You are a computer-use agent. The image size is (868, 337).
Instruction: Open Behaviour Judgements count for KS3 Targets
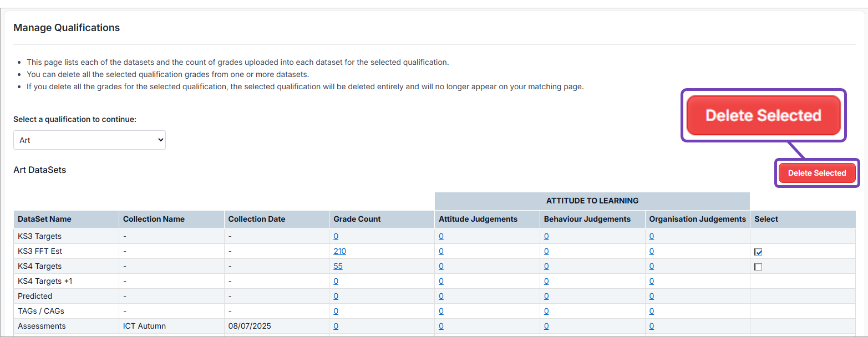click(546, 236)
